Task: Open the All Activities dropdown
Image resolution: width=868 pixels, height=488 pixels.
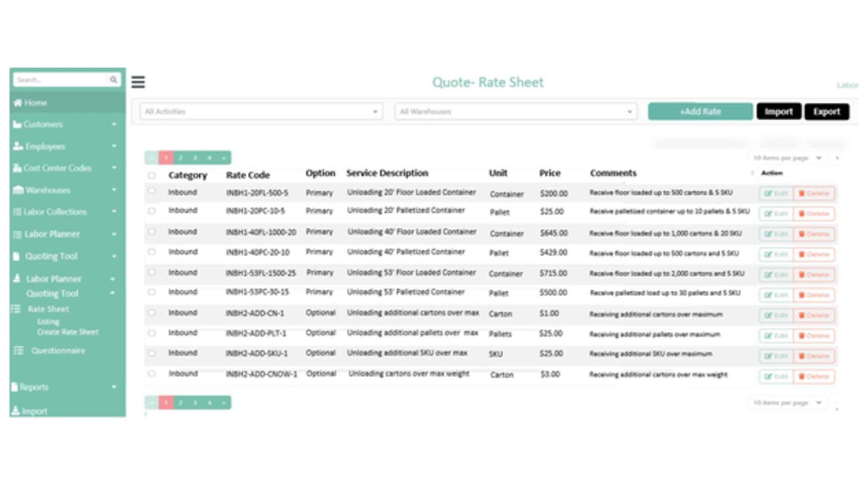Action: (x=261, y=112)
